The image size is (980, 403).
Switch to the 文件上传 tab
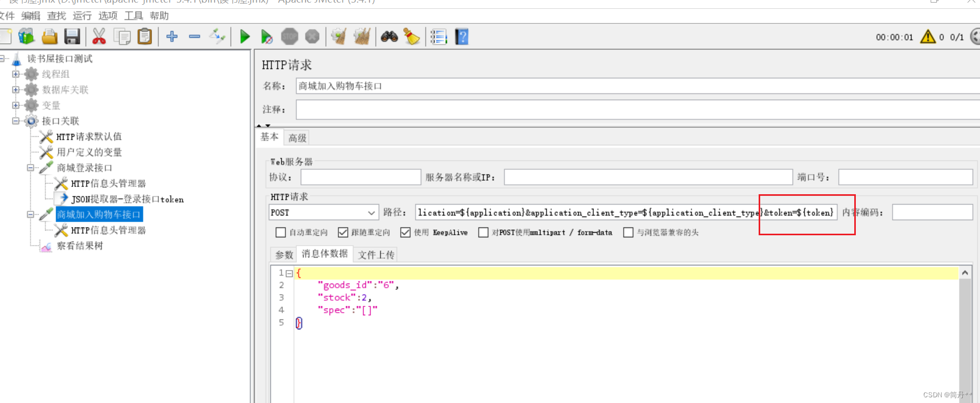pos(376,254)
